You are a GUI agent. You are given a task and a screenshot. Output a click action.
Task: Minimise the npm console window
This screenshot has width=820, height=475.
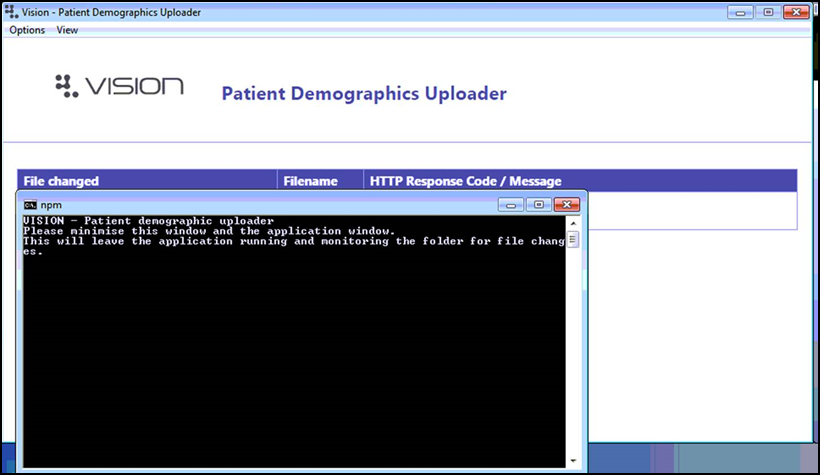point(512,204)
